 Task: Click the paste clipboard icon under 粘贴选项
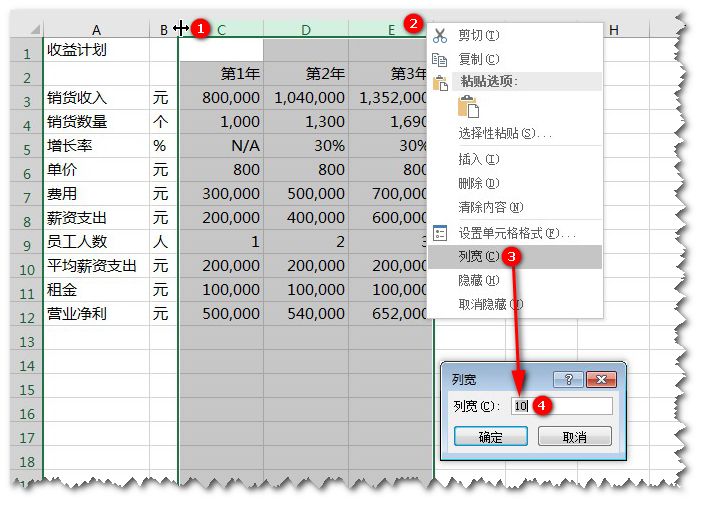(468, 107)
